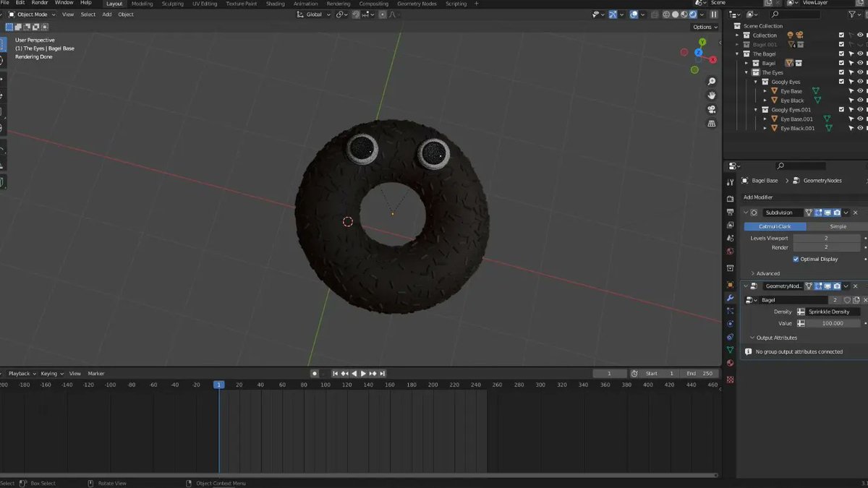Select Simple subdivision type
The height and width of the screenshot is (488, 868).
pyautogui.click(x=837, y=226)
